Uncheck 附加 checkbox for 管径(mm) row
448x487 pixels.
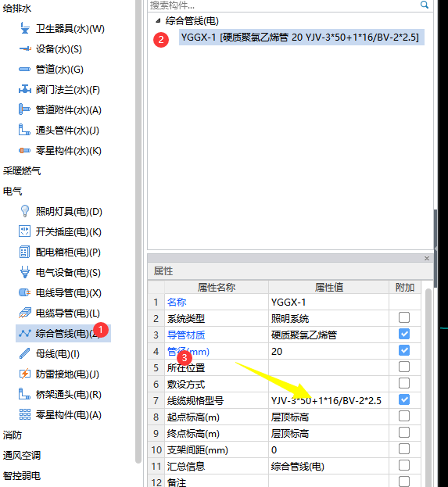coord(404,351)
